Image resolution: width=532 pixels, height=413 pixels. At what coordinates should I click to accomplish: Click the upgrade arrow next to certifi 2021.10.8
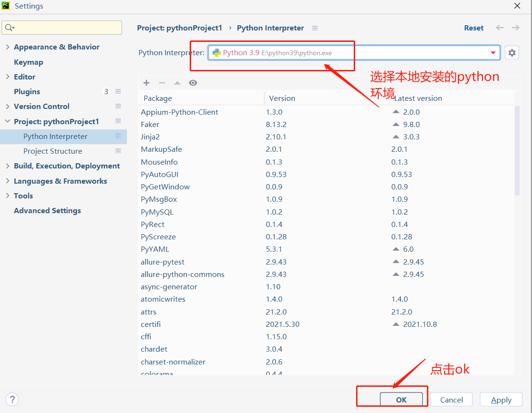coord(396,324)
